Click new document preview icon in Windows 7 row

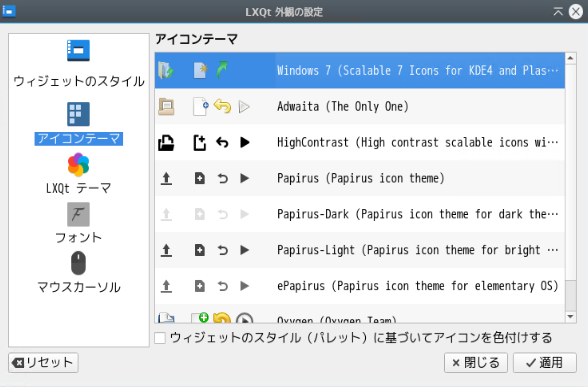[x=200, y=70]
